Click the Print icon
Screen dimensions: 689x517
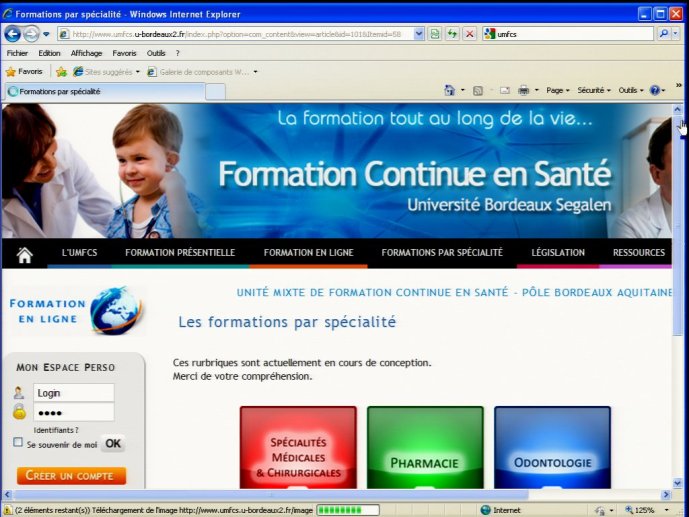tap(523, 90)
